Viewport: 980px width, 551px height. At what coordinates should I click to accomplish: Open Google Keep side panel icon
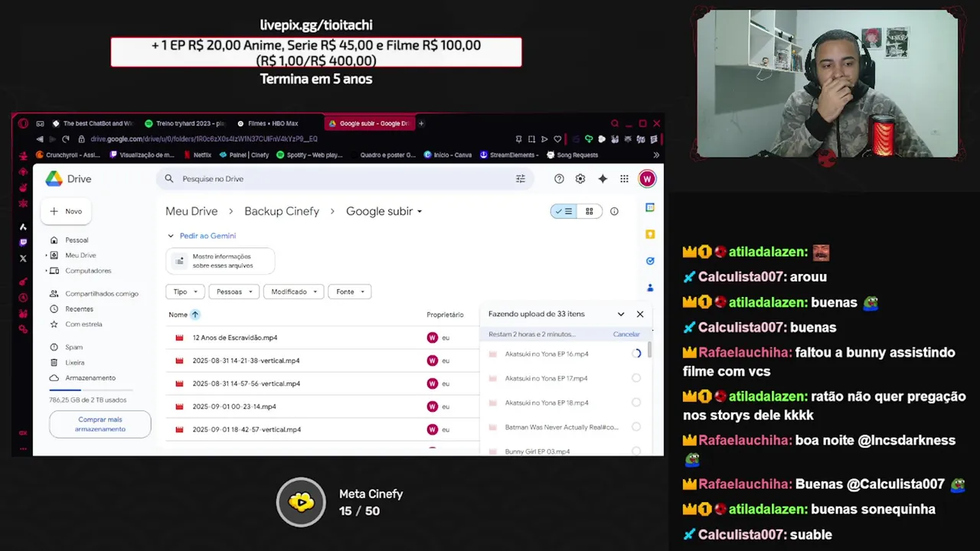pyautogui.click(x=650, y=234)
